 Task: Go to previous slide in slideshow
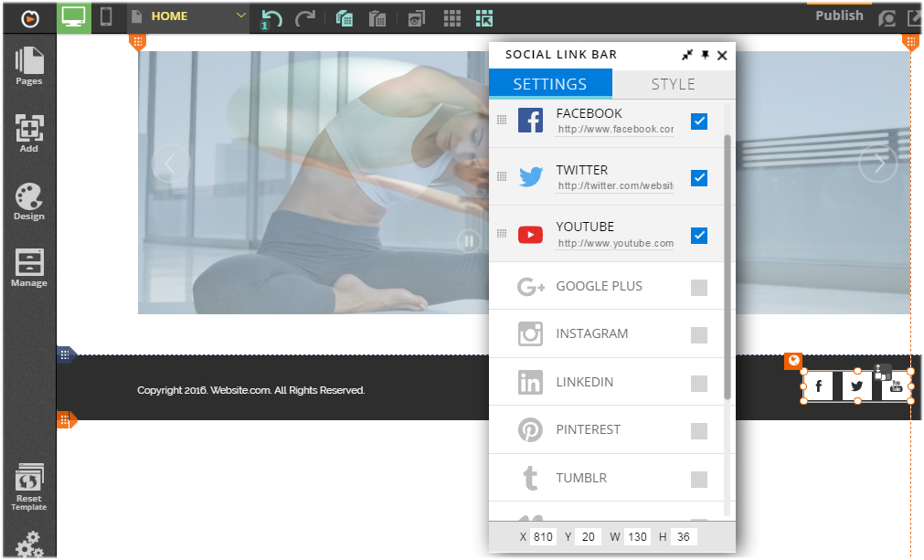pyautogui.click(x=169, y=164)
